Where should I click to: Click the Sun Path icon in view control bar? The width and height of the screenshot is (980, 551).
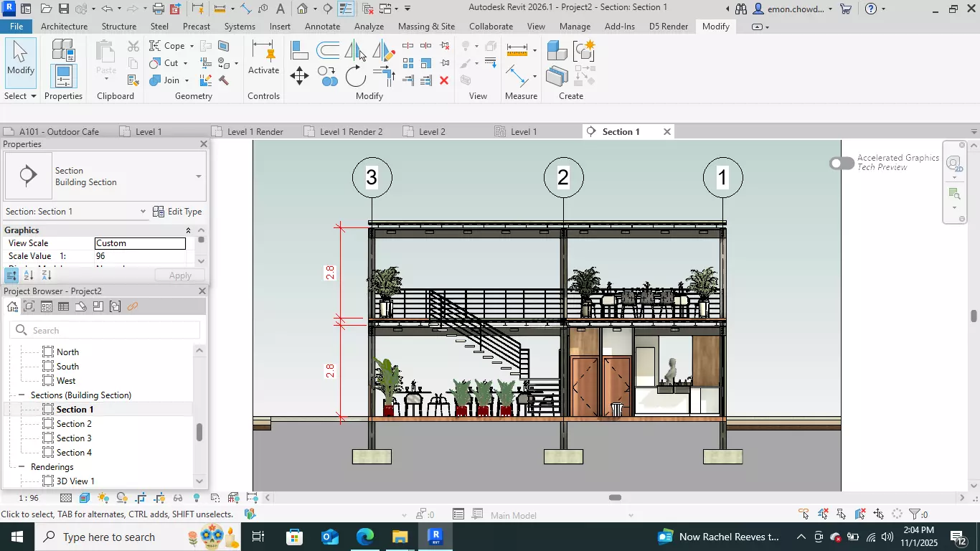103,498
